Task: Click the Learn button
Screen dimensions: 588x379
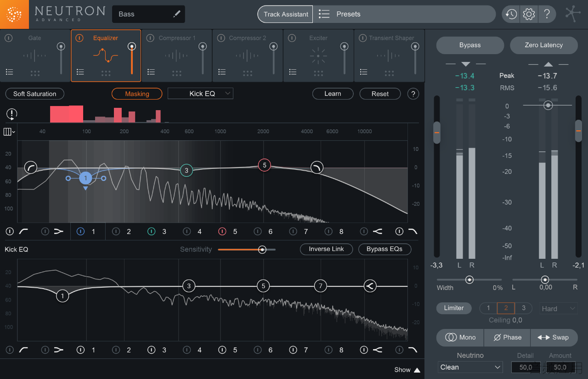Action: point(333,94)
